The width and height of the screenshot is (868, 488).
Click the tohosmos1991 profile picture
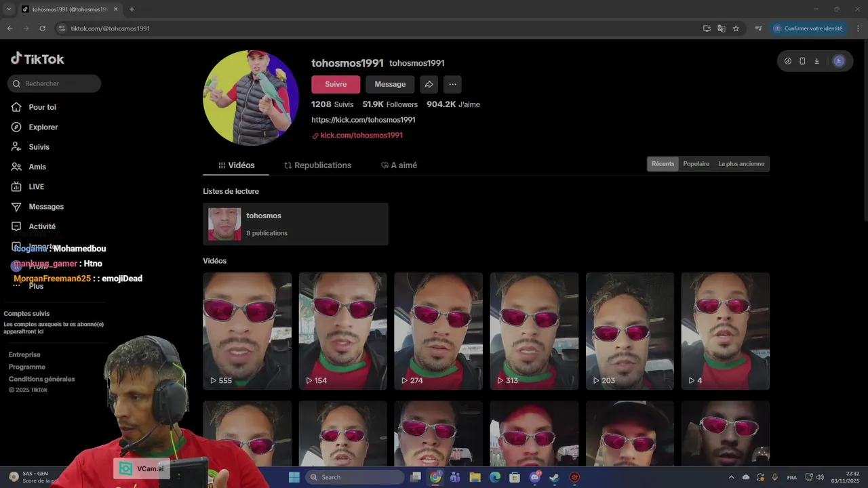point(251,98)
